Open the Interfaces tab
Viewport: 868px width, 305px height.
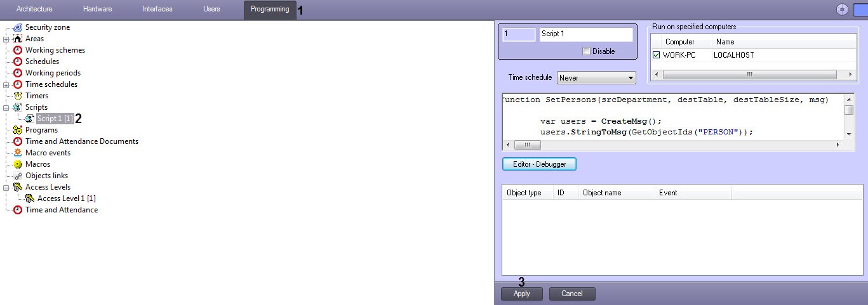coord(157,9)
